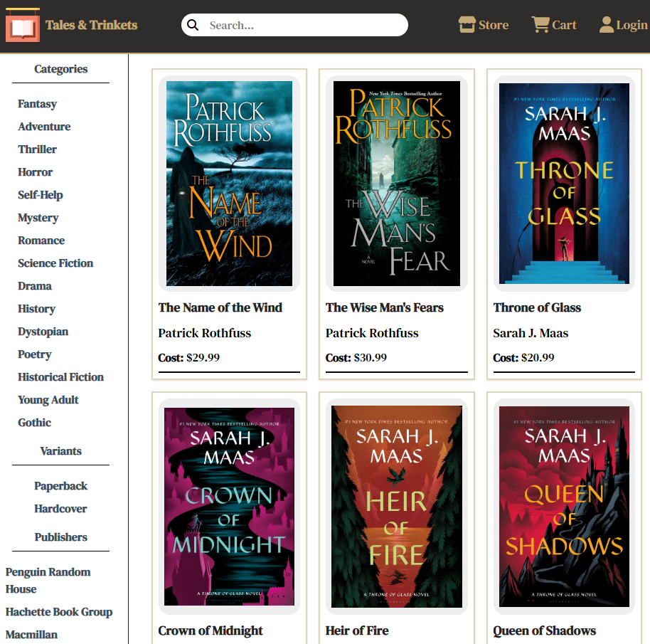This screenshot has width=650, height=644.
Task: Click the $29.99 cost text
Action: [x=203, y=357]
